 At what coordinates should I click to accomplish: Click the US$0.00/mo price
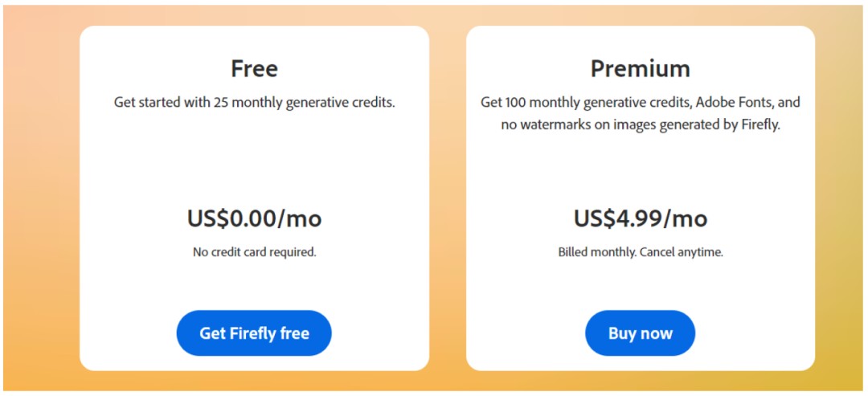tap(254, 218)
